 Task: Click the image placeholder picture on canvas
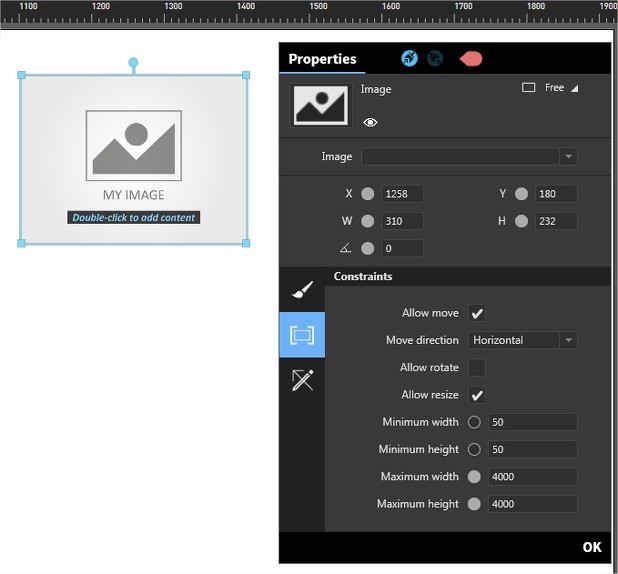pos(134,145)
